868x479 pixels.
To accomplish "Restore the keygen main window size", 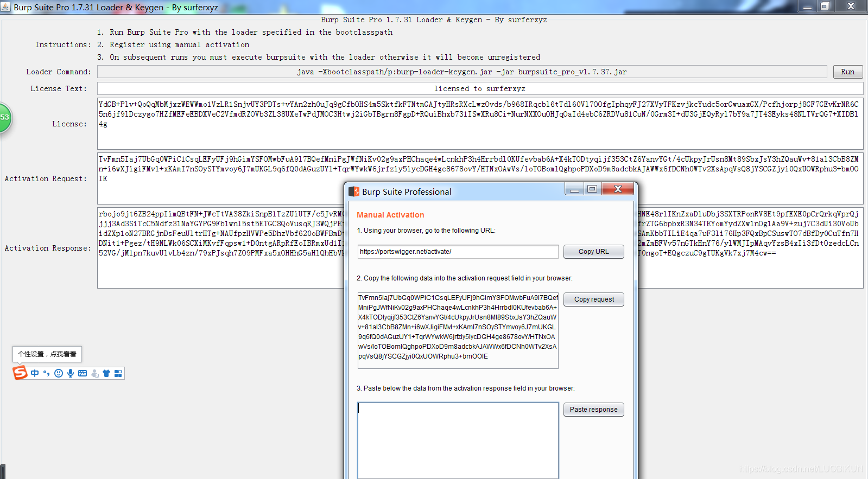I will (x=825, y=6).
